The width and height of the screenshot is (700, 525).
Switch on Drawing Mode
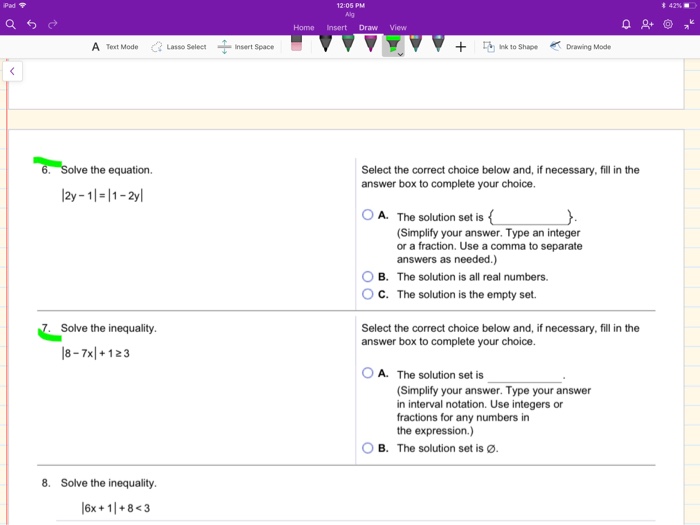pos(580,46)
